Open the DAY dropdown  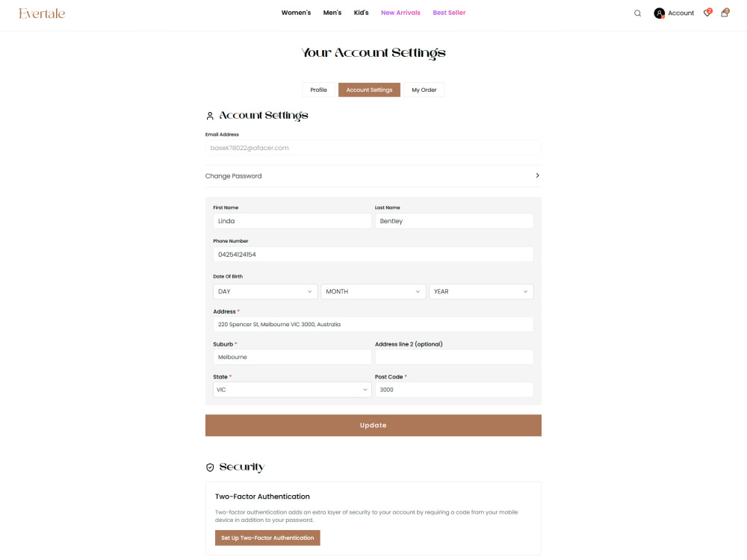[x=265, y=291]
